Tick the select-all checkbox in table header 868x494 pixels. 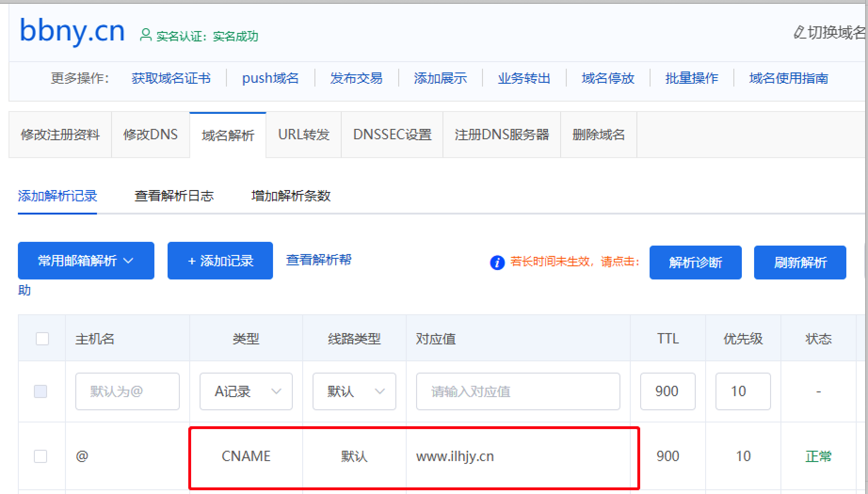(42, 339)
